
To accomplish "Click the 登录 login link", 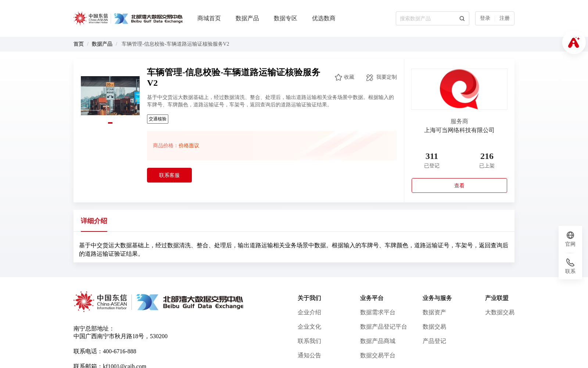I will click(x=485, y=18).
